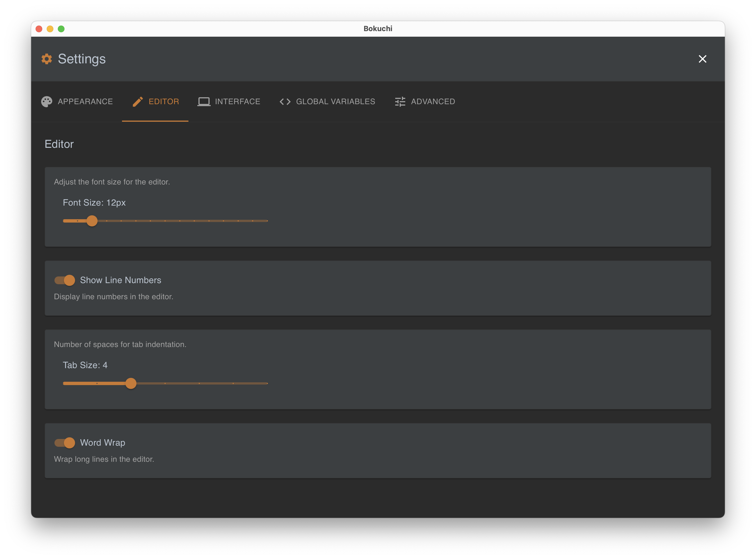Click the Advanced tuning sliders icon
The width and height of the screenshot is (756, 559).
pos(400,101)
